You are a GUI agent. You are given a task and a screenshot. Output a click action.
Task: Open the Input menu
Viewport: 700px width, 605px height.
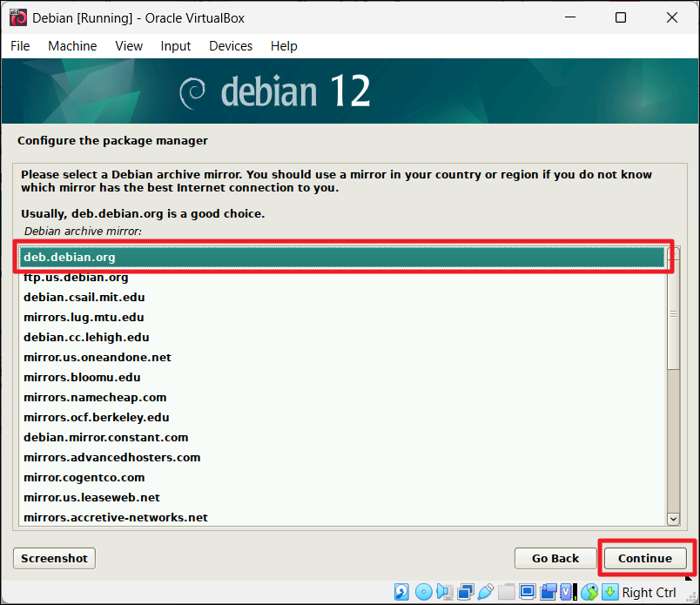pos(176,46)
